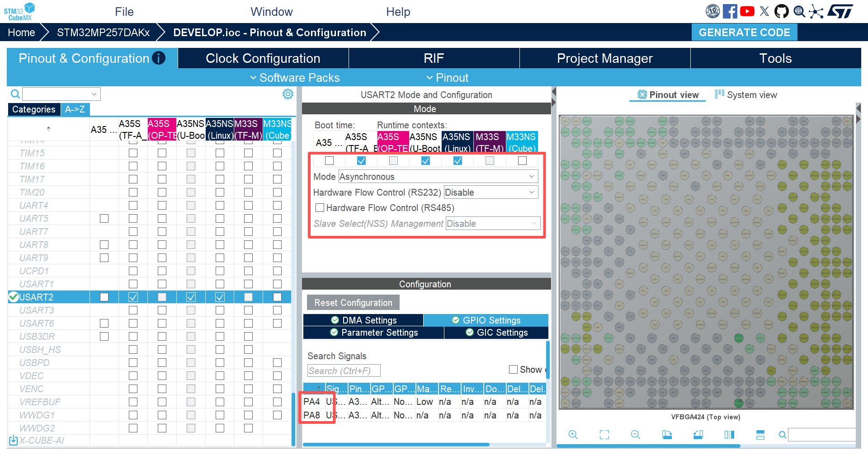Open the ST Wiki search icon

point(799,11)
